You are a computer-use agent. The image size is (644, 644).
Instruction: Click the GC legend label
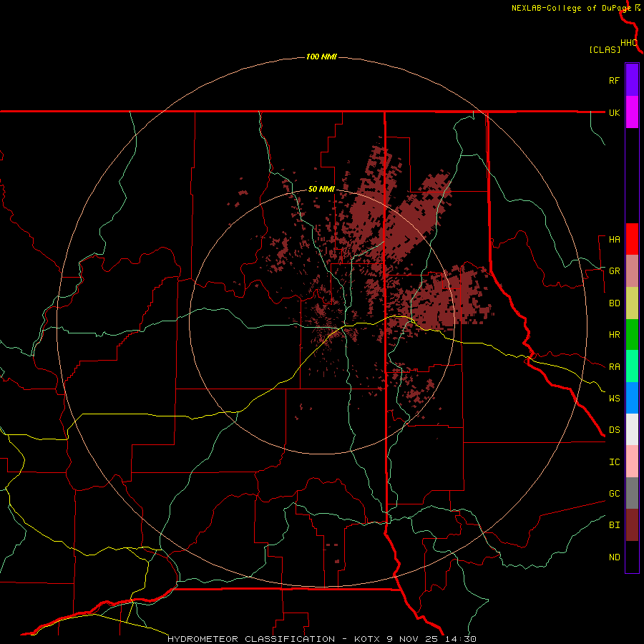(614, 494)
